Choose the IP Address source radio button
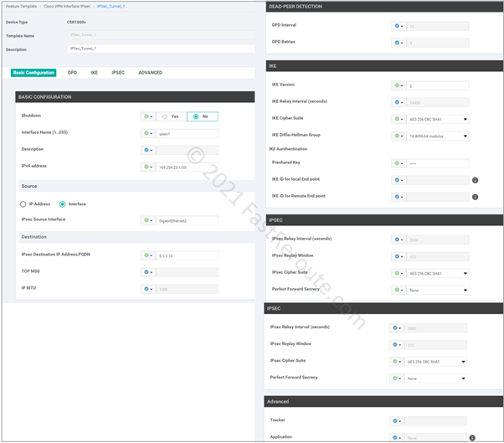The height and width of the screenshot is (443, 504). coord(23,204)
